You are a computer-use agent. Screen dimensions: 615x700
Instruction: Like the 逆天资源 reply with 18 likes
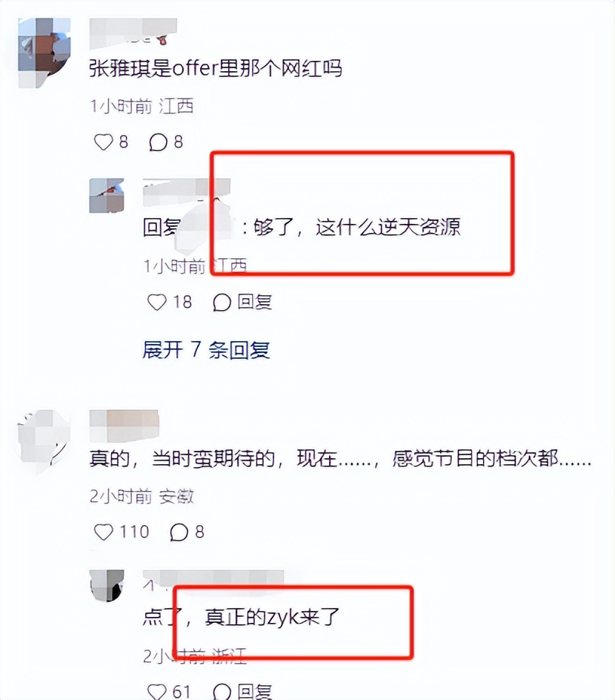(157, 303)
